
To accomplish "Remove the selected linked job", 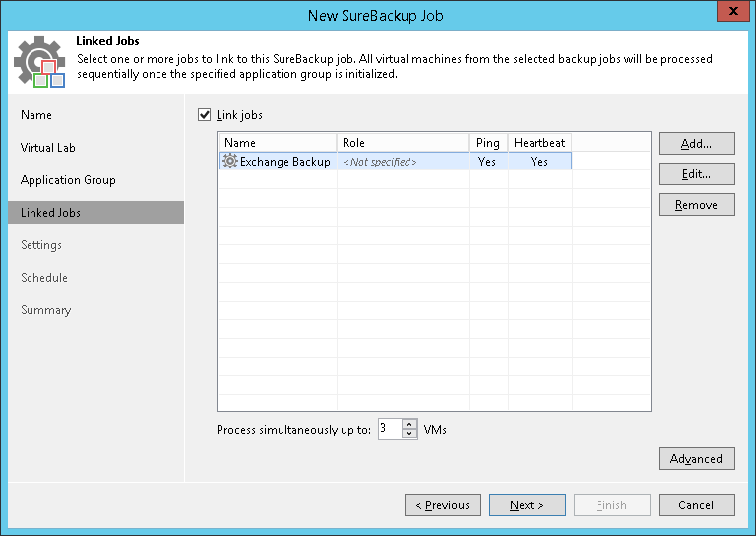I will click(x=696, y=205).
